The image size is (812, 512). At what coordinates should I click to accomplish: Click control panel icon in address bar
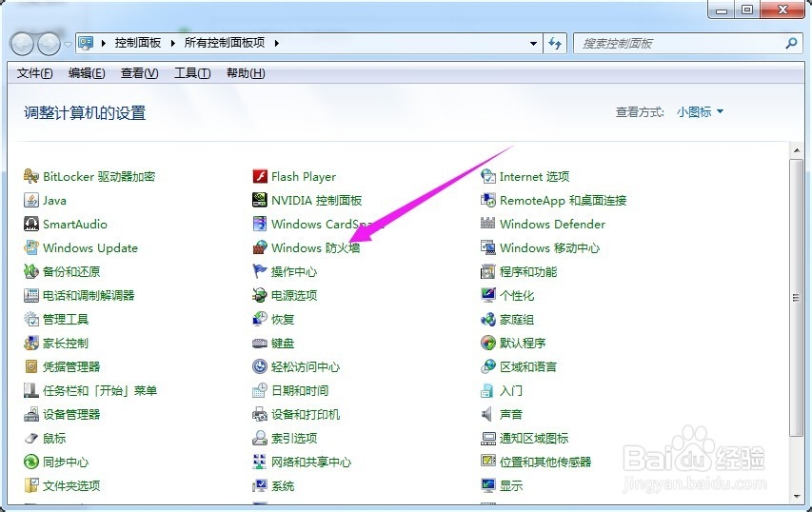pos(86,43)
